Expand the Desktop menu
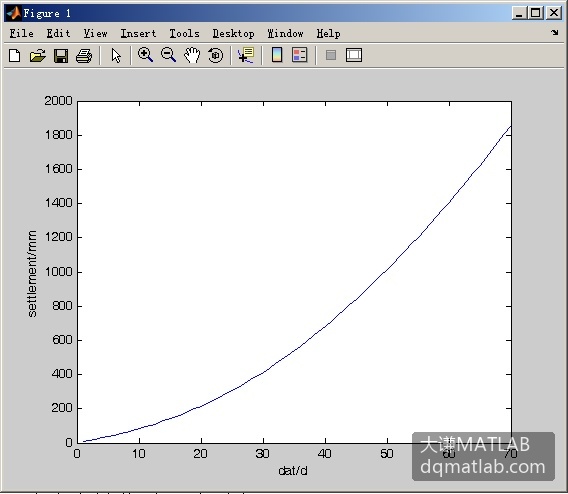568x494 pixels. pyautogui.click(x=233, y=33)
